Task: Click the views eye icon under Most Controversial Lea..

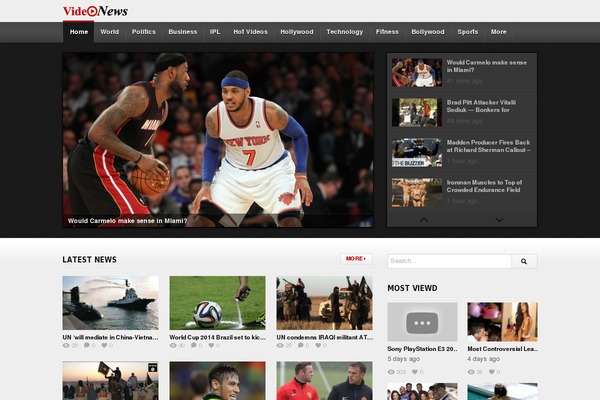Action: click(x=471, y=372)
